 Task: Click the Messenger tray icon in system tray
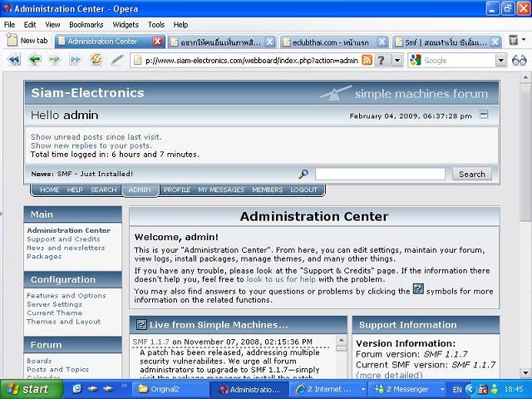[495, 389]
